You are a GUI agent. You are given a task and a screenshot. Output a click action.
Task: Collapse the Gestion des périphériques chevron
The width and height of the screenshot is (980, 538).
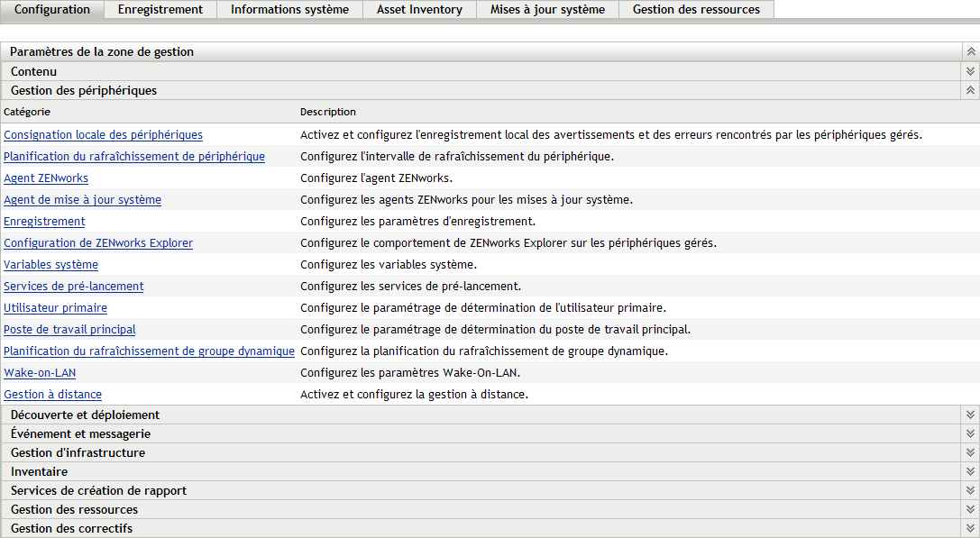(970, 89)
